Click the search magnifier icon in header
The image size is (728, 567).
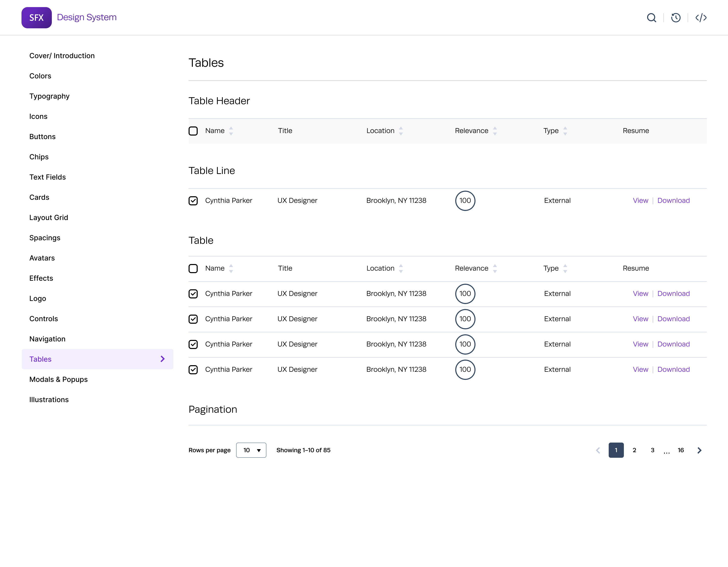(651, 18)
